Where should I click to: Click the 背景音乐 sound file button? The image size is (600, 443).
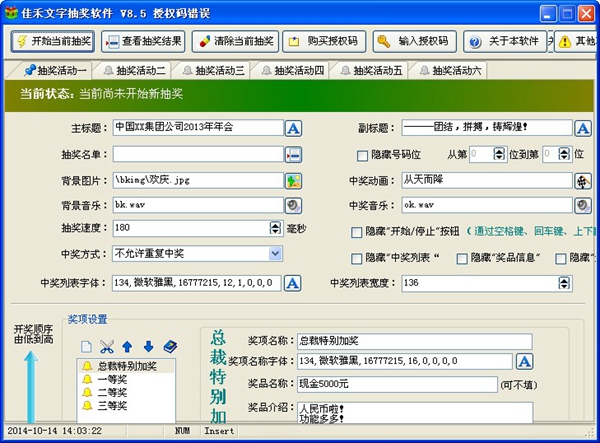click(294, 206)
